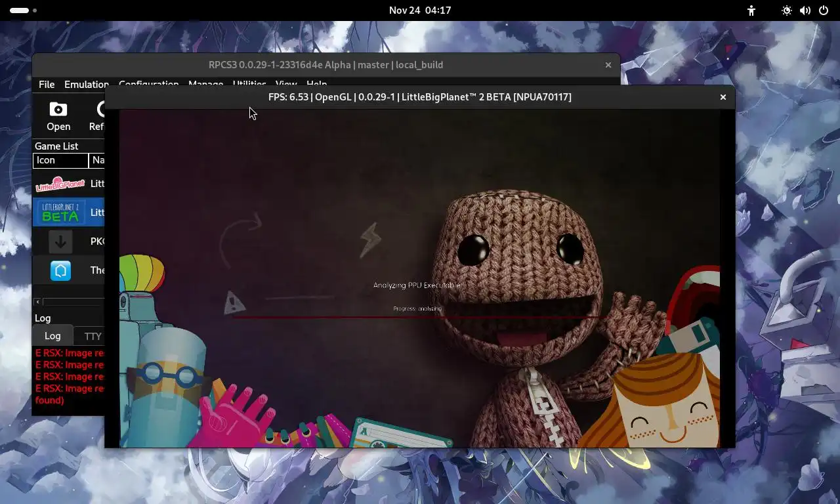The width and height of the screenshot is (840, 504).
Task: Sort by the partly hidden Name column header
Action: coord(97,160)
